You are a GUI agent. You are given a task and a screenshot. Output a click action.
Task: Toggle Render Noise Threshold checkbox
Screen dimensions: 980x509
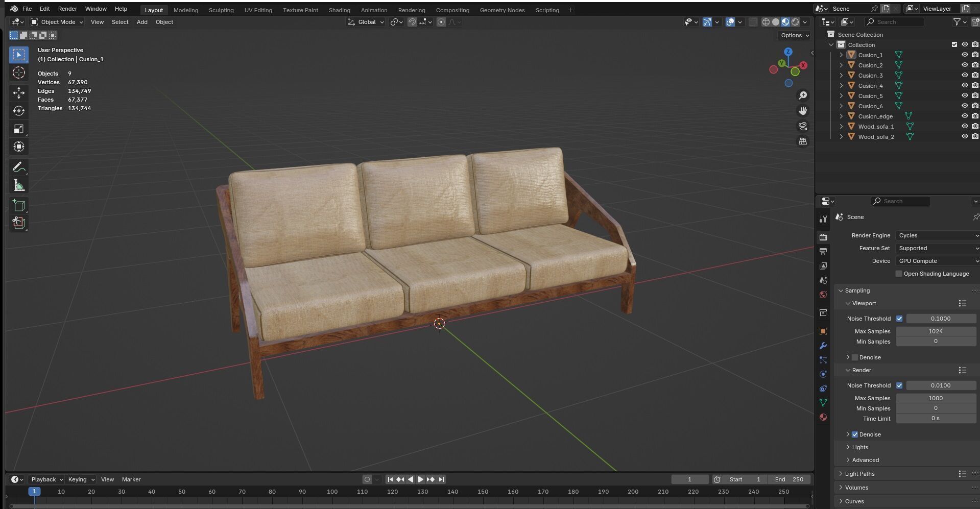pyautogui.click(x=899, y=385)
